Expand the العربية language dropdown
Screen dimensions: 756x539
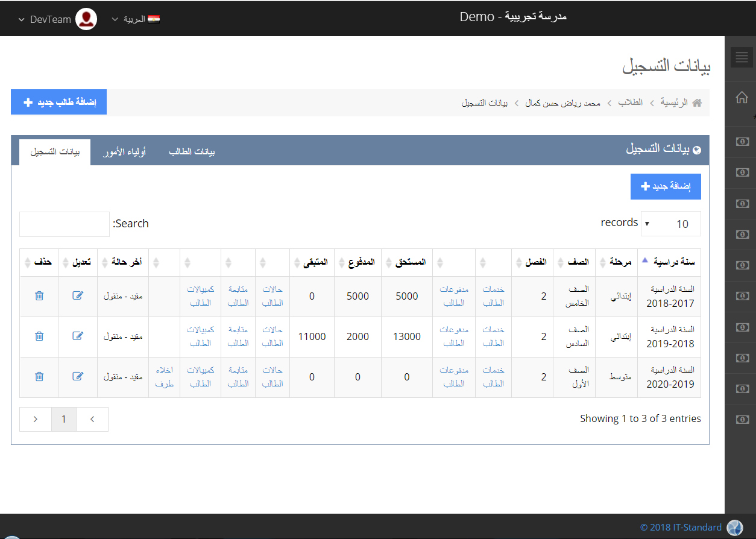136,19
